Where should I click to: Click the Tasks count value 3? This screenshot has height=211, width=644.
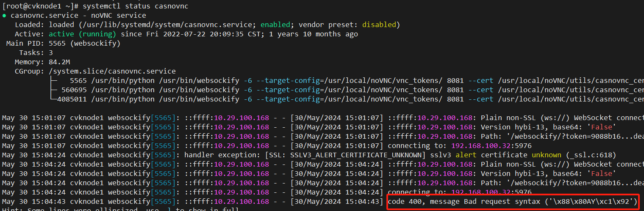(x=51, y=53)
